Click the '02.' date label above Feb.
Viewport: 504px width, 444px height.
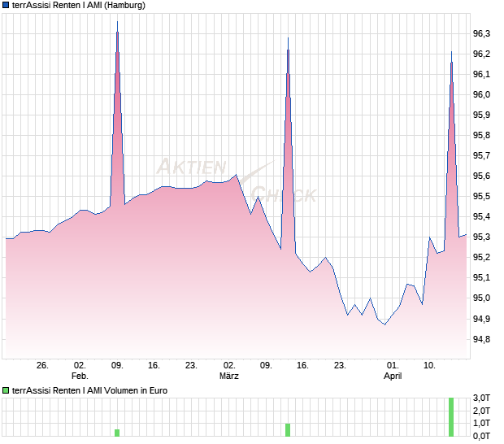(80, 366)
